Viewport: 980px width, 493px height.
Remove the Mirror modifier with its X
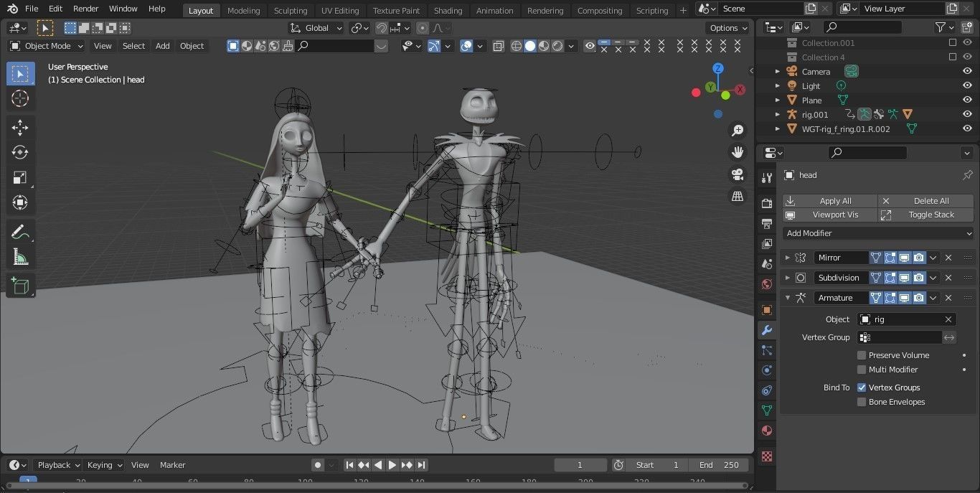[x=948, y=258]
